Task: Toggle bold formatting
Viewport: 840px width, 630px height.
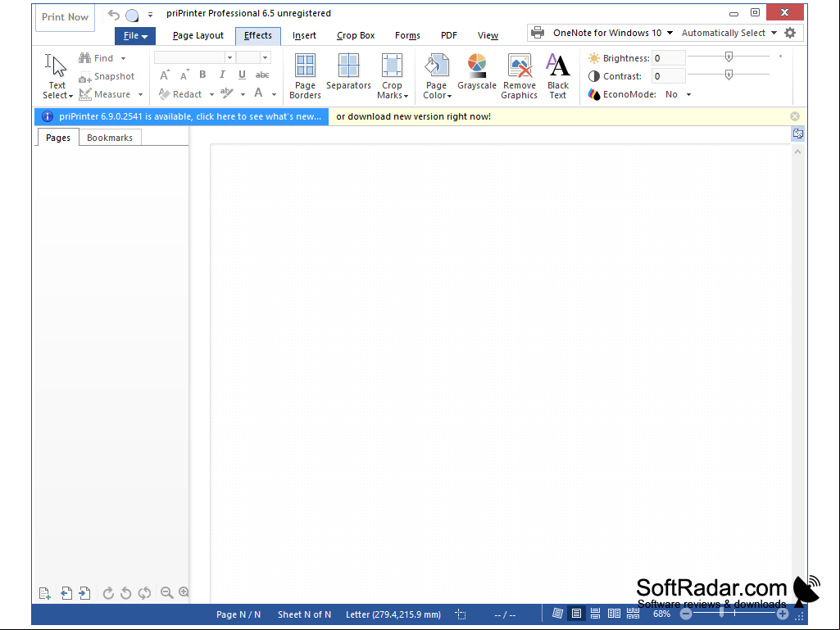Action: pyautogui.click(x=202, y=75)
